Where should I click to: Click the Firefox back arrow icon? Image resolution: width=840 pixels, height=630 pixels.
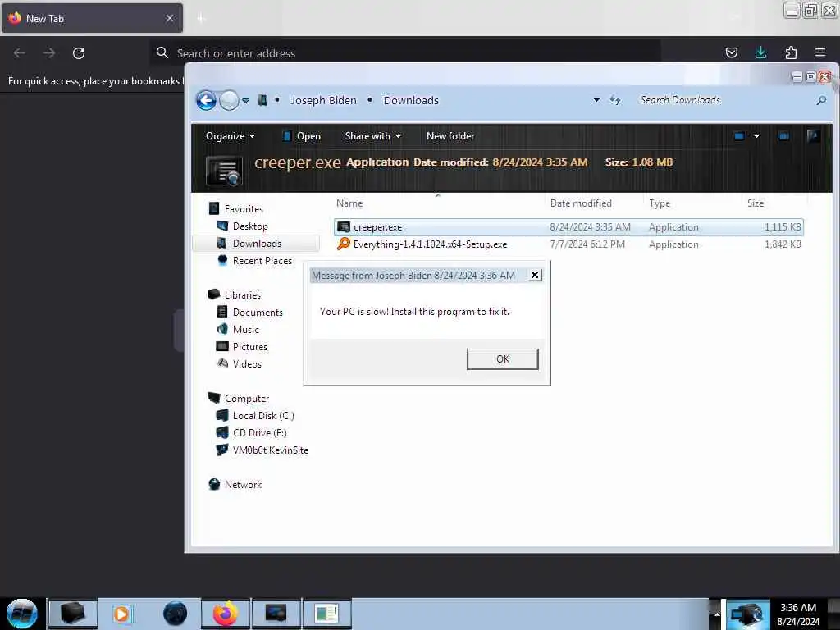coord(20,53)
